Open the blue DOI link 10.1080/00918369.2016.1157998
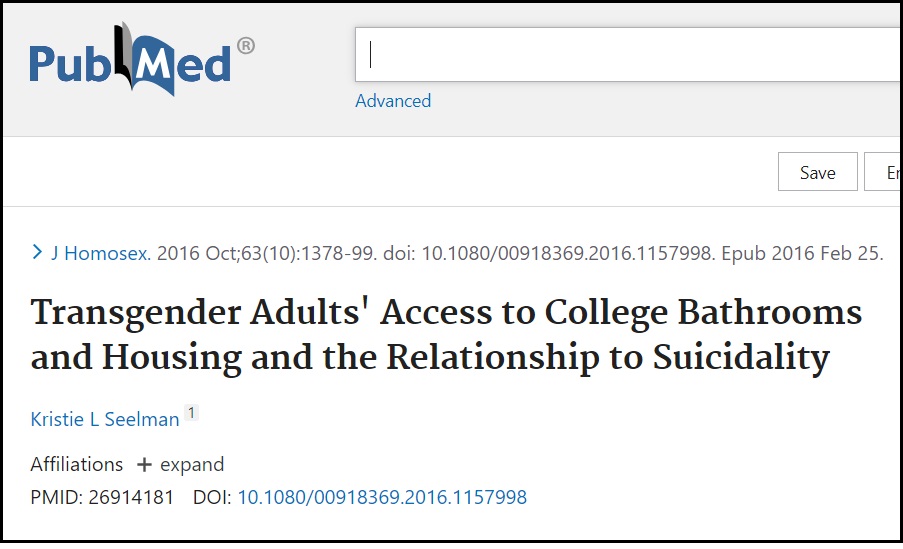The height and width of the screenshot is (549, 903). pos(382,497)
